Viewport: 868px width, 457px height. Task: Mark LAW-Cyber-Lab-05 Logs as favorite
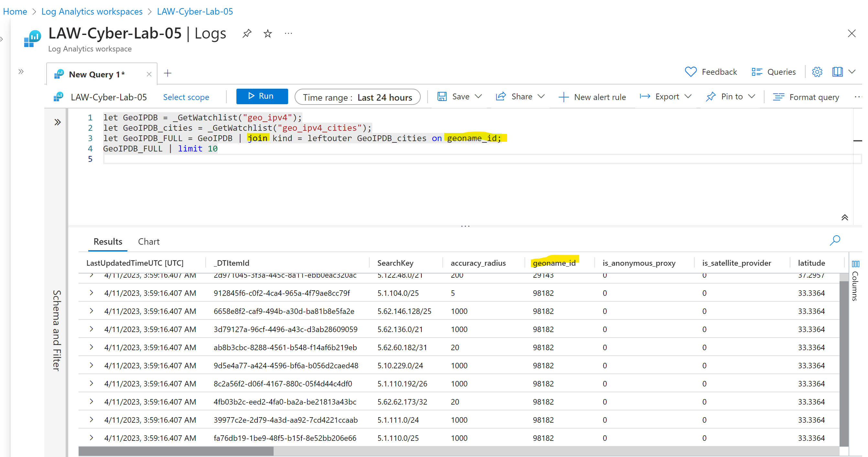click(267, 33)
